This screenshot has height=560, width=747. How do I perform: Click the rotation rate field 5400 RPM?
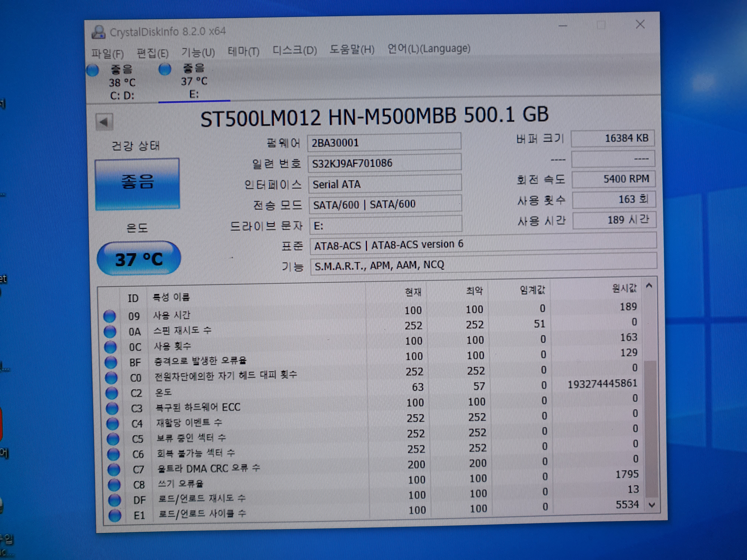pyautogui.click(x=614, y=179)
